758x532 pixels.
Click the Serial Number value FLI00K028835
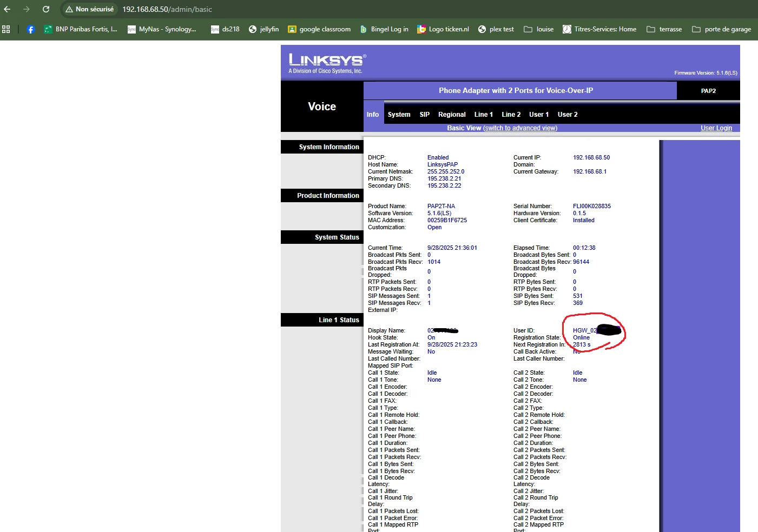(592, 207)
